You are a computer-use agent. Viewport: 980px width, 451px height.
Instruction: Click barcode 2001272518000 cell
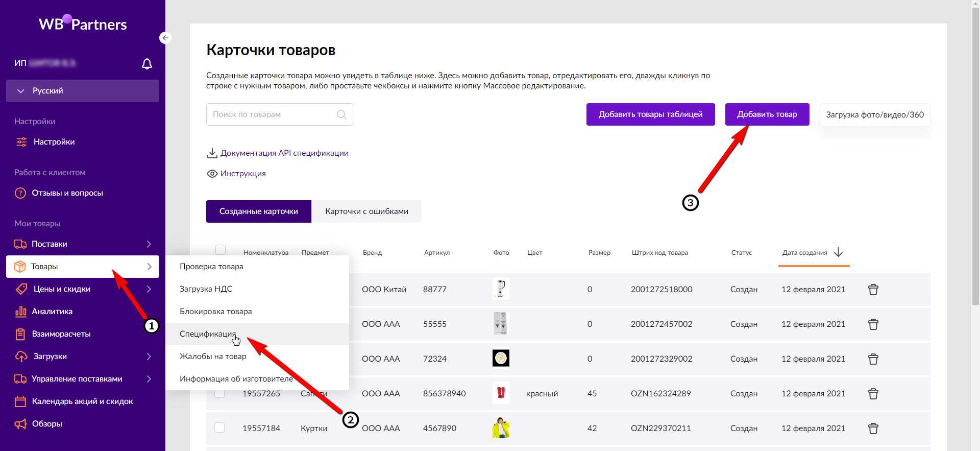(x=661, y=290)
